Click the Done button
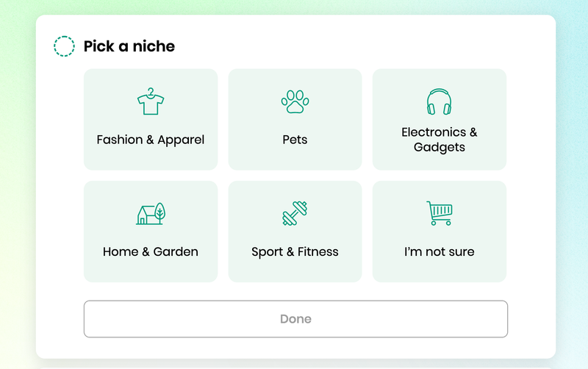 pyautogui.click(x=296, y=319)
